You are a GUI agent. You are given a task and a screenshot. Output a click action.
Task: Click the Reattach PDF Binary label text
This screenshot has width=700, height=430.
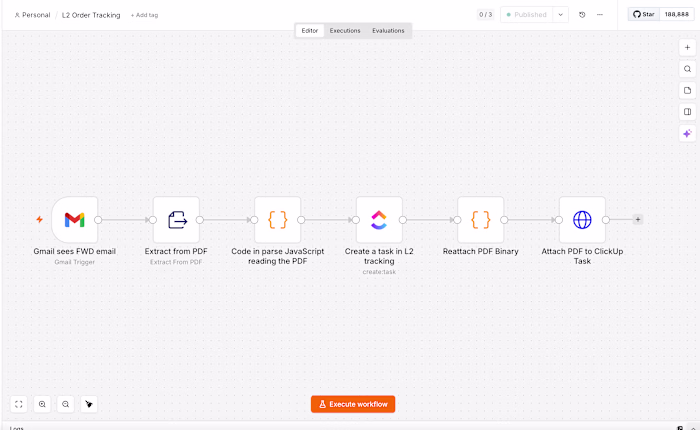[481, 251]
